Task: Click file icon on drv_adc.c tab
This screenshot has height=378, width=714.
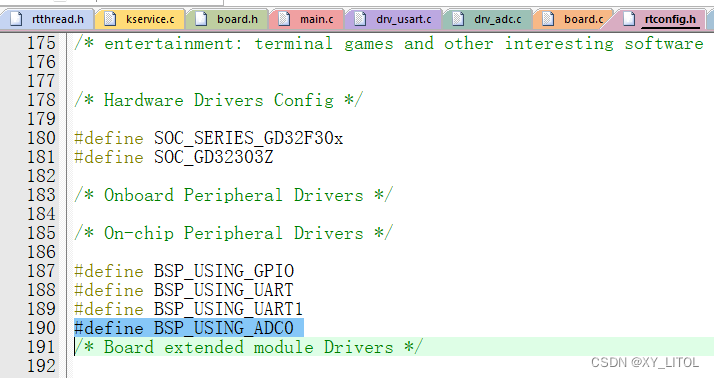Action: tap(458, 19)
